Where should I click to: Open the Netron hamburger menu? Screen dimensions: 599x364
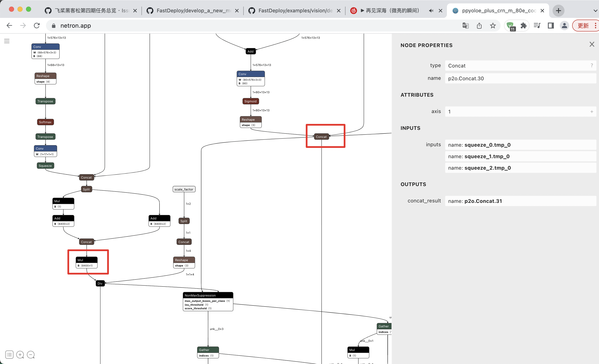[x=7, y=41]
